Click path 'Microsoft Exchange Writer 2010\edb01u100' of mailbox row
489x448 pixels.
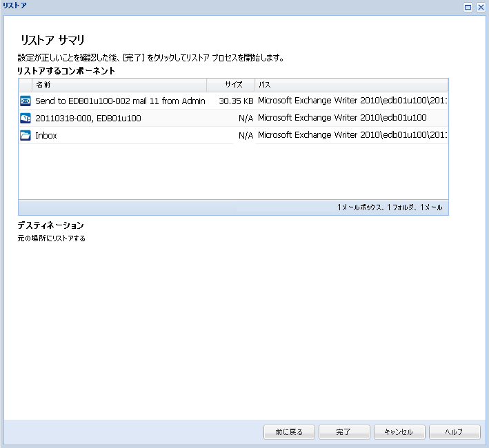342,118
